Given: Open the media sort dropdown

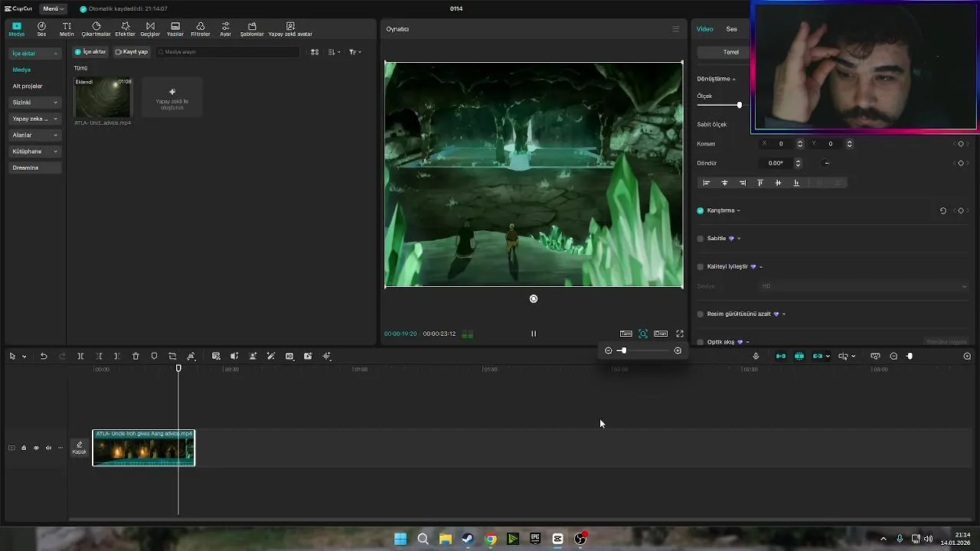Looking at the screenshot, I should 334,52.
